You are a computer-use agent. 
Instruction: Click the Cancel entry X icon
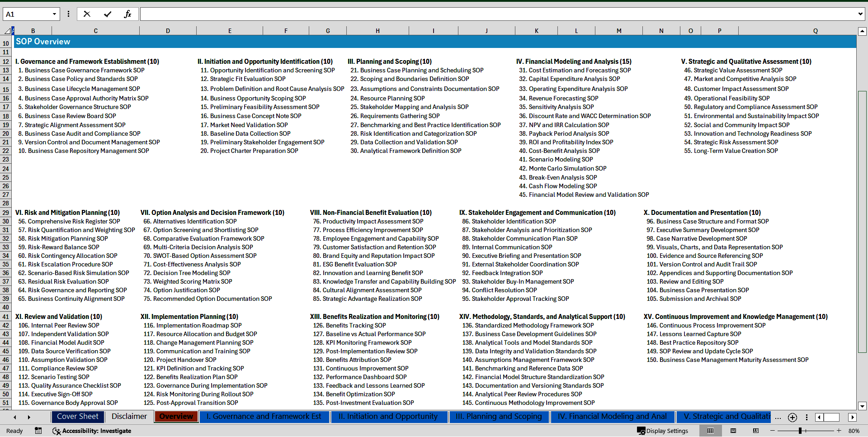click(x=87, y=14)
